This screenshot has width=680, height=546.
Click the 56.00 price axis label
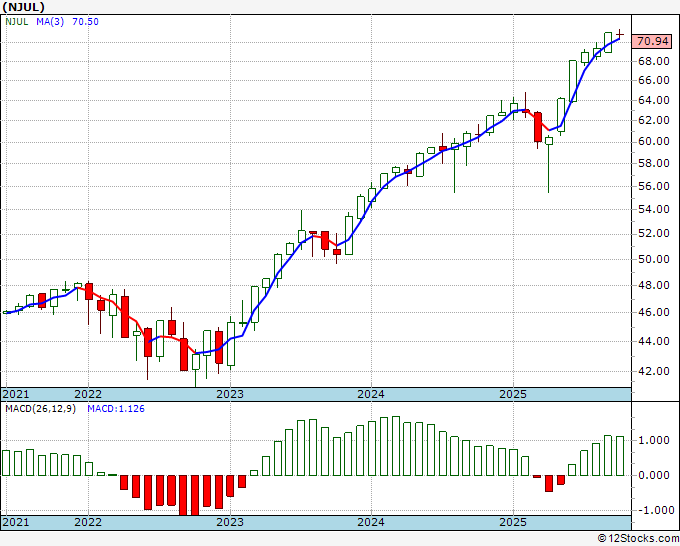pos(654,186)
